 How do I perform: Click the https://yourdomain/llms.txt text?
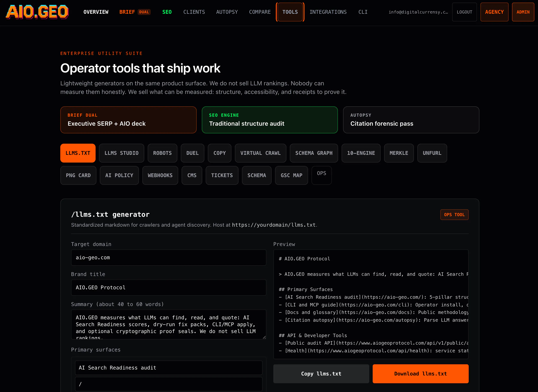point(274,225)
